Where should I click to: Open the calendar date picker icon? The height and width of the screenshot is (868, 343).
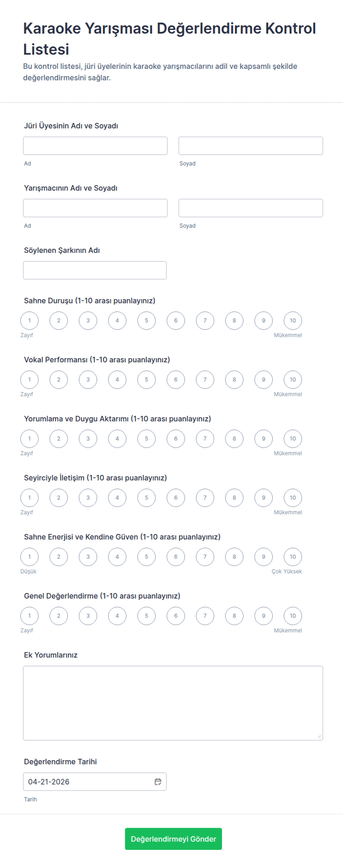point(158,782)
